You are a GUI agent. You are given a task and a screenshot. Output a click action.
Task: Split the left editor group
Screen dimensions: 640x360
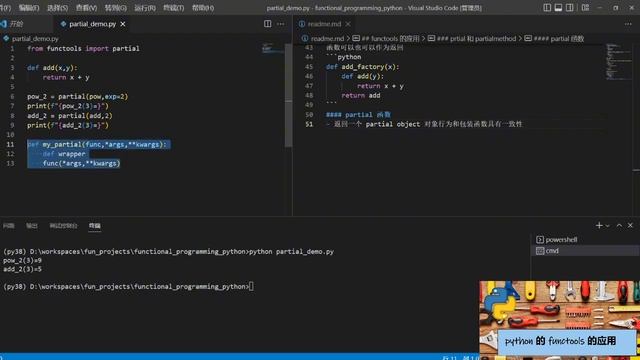click(x=267, y=24)
